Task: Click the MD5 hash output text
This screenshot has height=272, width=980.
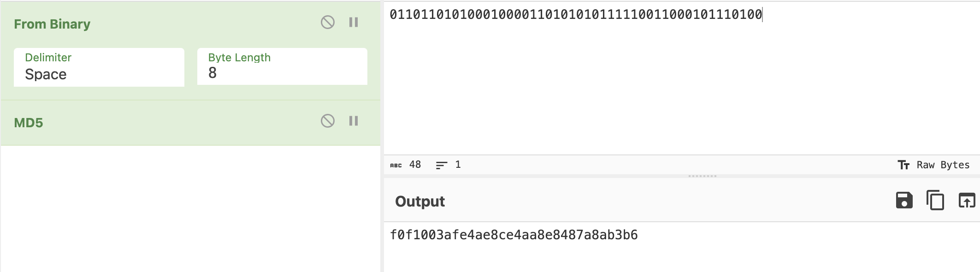Action: [514, 235]
